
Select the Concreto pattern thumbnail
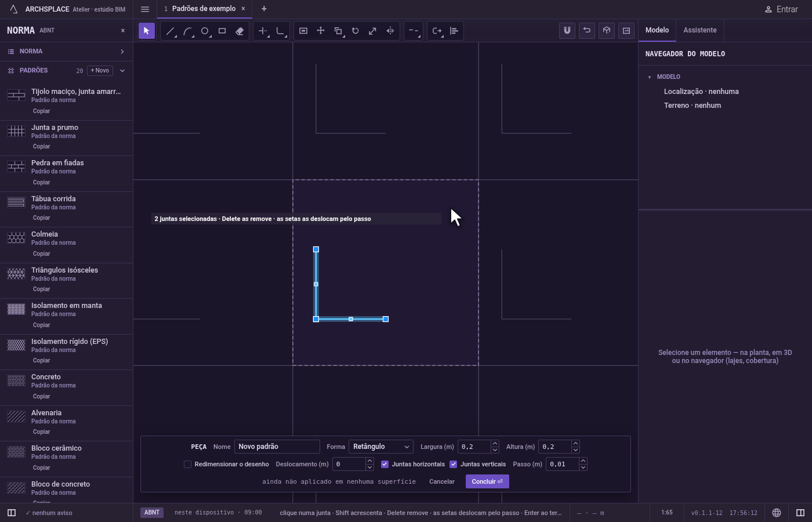[x=16, y=380]
